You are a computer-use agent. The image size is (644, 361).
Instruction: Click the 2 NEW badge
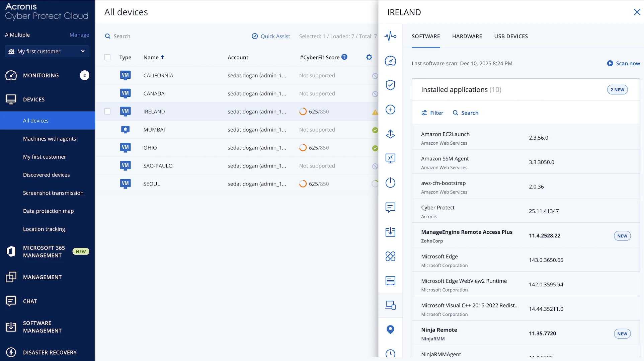pyautogui.click(x=617, y=90)
